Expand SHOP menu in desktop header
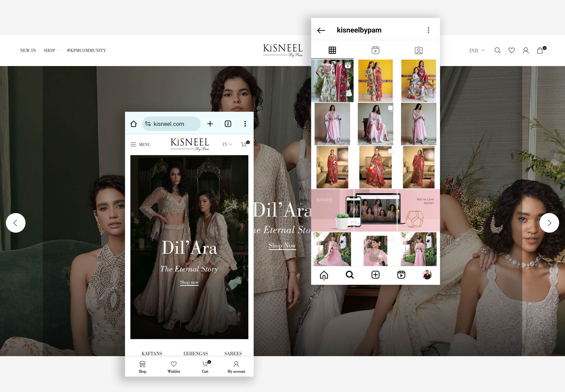The width and height of the screenshot is (565, 392). (x=51, y=50)
